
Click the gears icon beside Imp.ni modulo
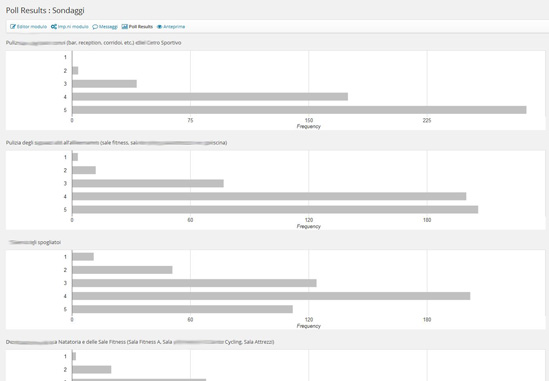pyautogui.click(x=54, y=27)
